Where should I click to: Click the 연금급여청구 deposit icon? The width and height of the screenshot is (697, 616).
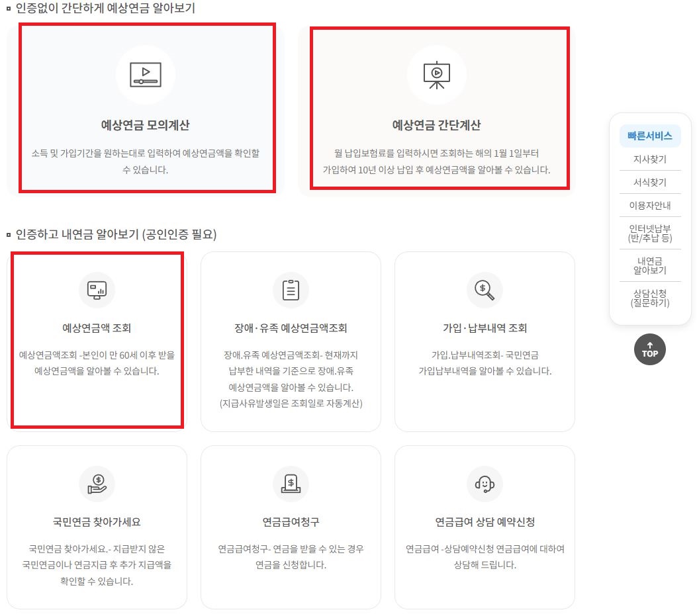click(x=291, y=483)
